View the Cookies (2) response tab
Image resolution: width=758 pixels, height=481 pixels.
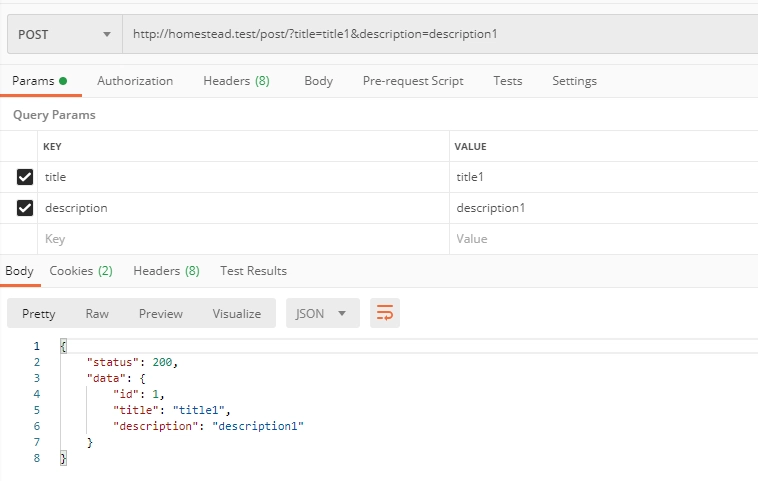tap(81, 271)
